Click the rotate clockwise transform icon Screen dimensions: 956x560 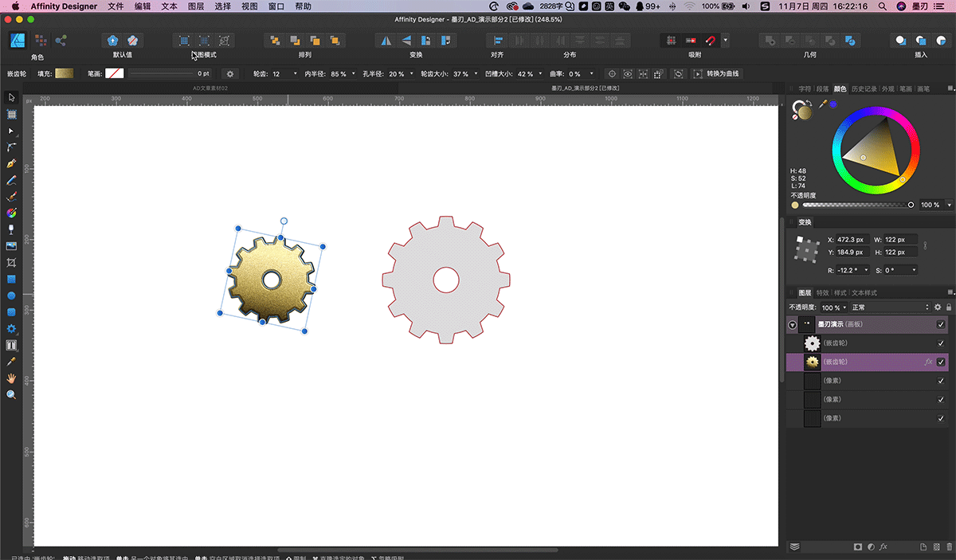446,40
